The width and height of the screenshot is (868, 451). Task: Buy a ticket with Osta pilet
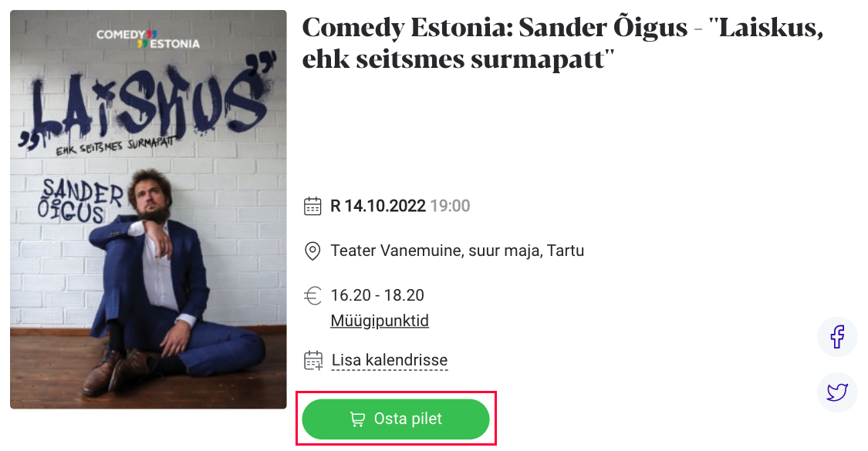coord(396,419)
